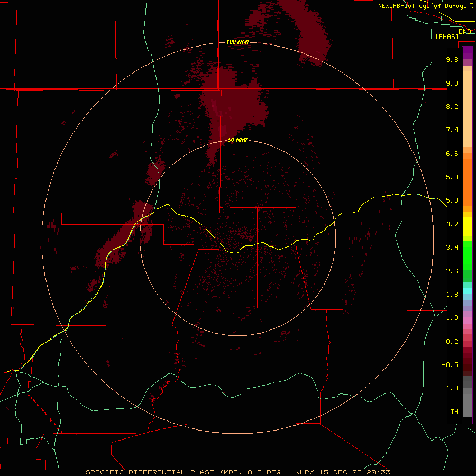Click the DKD label above the color scale

[x=465, y=31]
